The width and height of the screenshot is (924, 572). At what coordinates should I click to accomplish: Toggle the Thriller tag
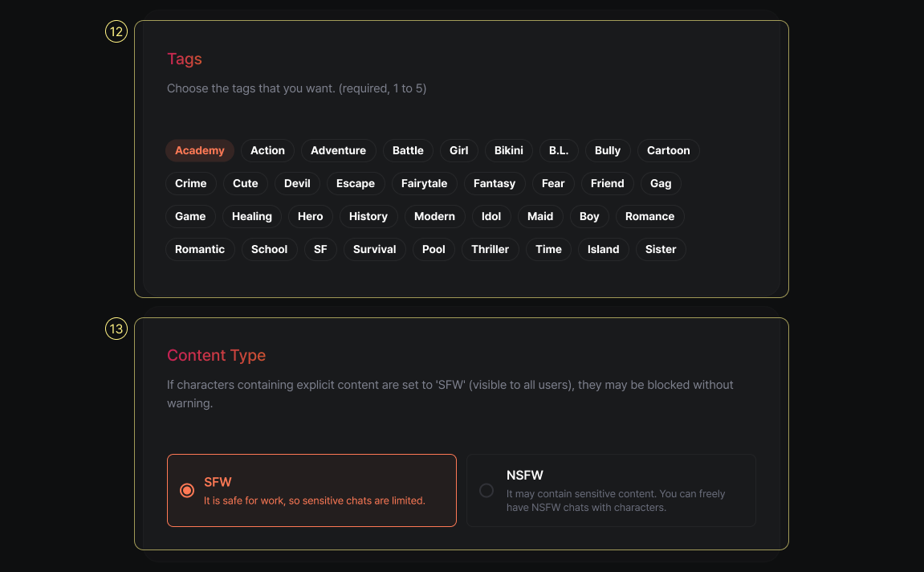(490, 249)
